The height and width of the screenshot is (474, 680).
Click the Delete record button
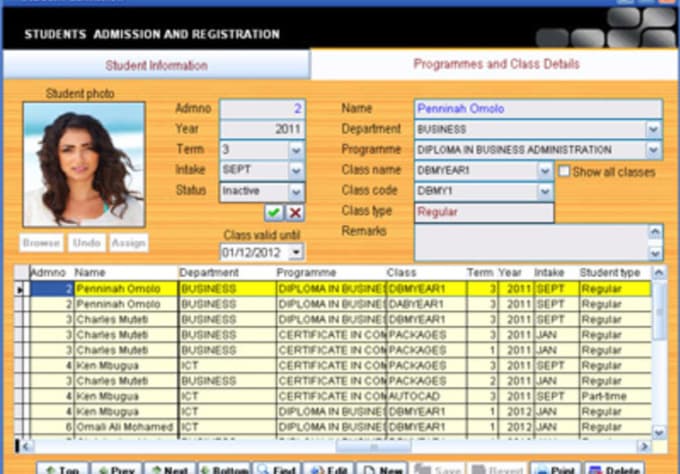tap(615, 469)
